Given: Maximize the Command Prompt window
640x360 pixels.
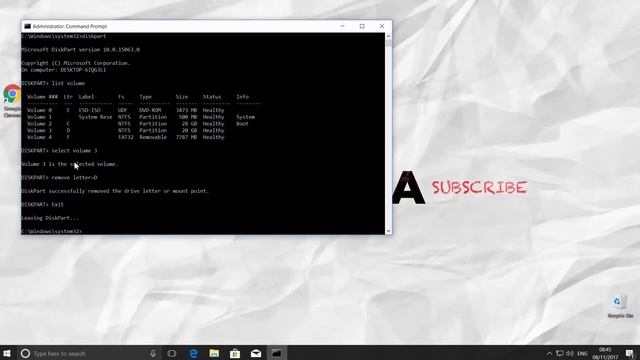Looking at the screenshot, I should (362, 26).
